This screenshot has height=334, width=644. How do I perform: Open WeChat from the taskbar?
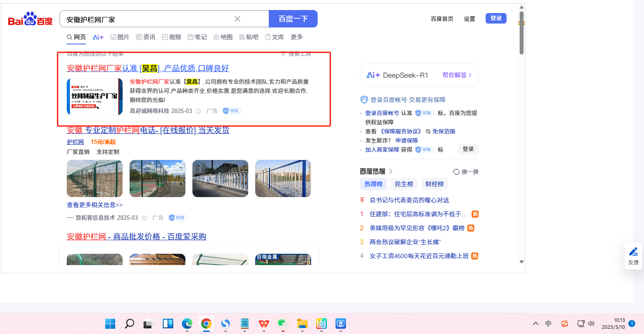[x=283, y=324]
